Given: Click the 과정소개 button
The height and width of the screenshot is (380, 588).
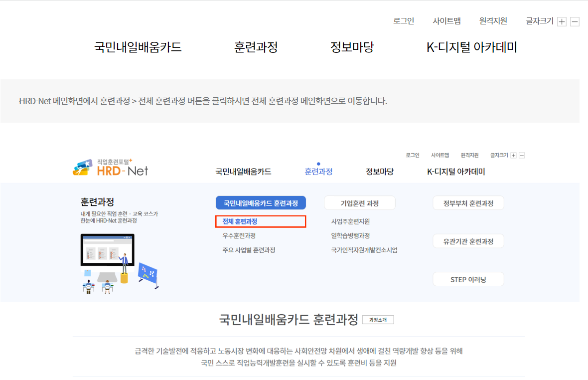Looking at the screenshot, I should tap(378, 319).
